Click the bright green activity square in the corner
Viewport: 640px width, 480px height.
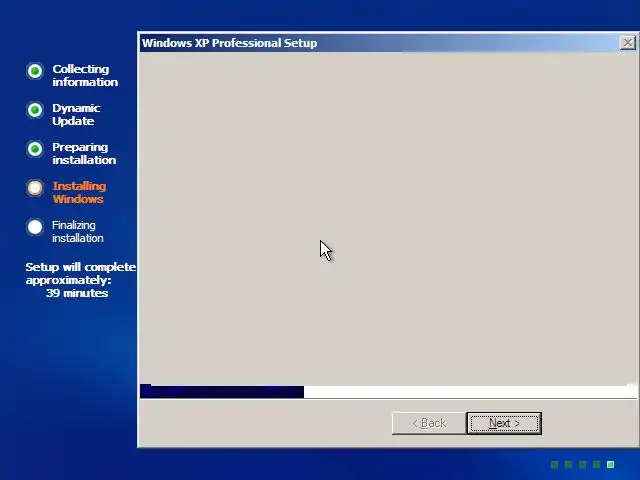611,464
